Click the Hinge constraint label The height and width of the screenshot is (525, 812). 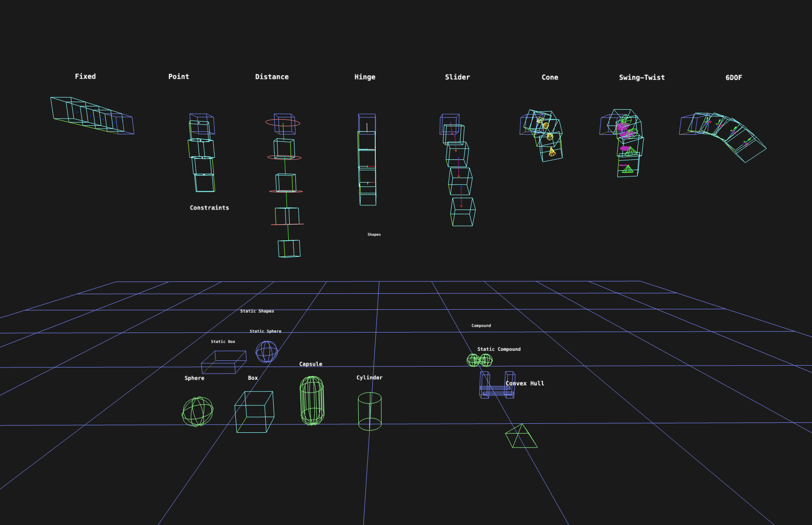click(365, 77)
